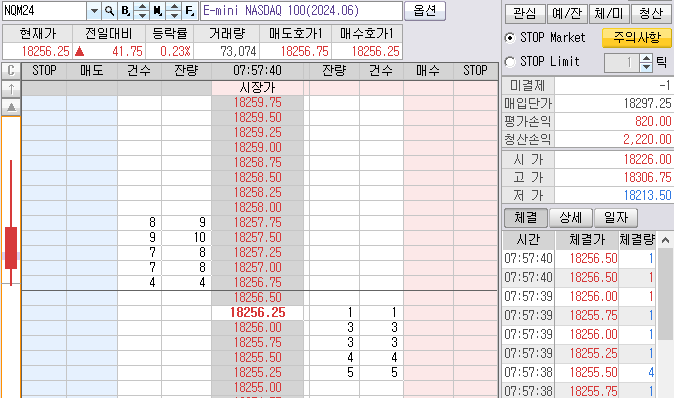Click sell quantity 10 at 18257.50
Viewport: 674px width, 398px height.
click(186, 238)
